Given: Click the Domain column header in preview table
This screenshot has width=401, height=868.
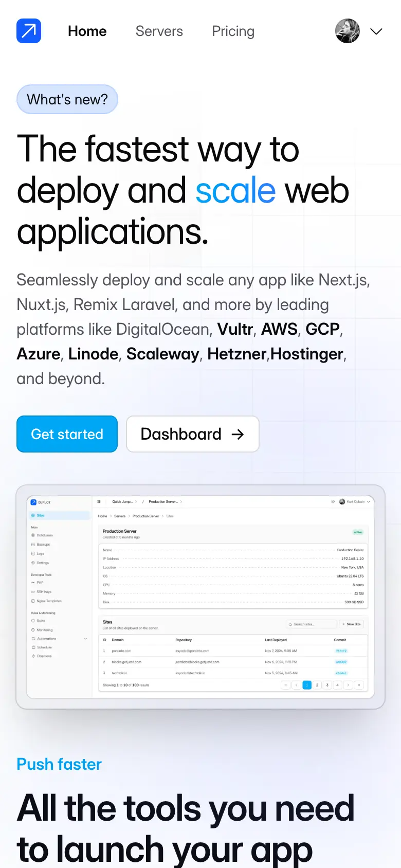Looking at the screenshot, I should click(x=118, y=640).
